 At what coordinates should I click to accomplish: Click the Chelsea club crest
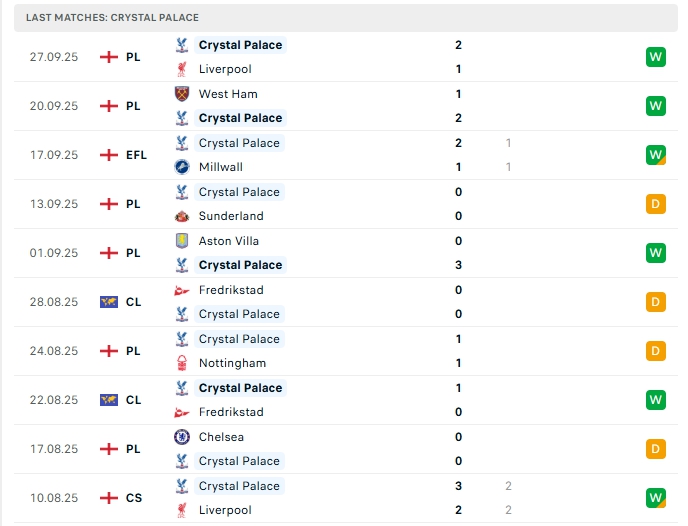tap(182, 437)
